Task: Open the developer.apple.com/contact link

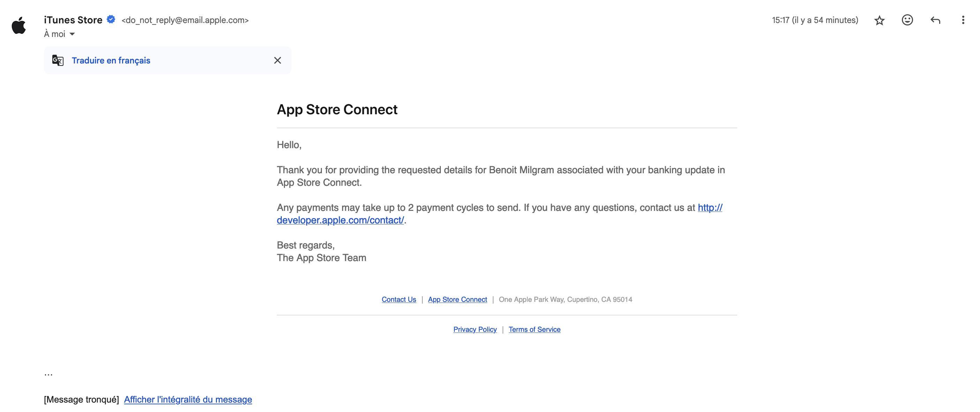Action: pos(340,220)
